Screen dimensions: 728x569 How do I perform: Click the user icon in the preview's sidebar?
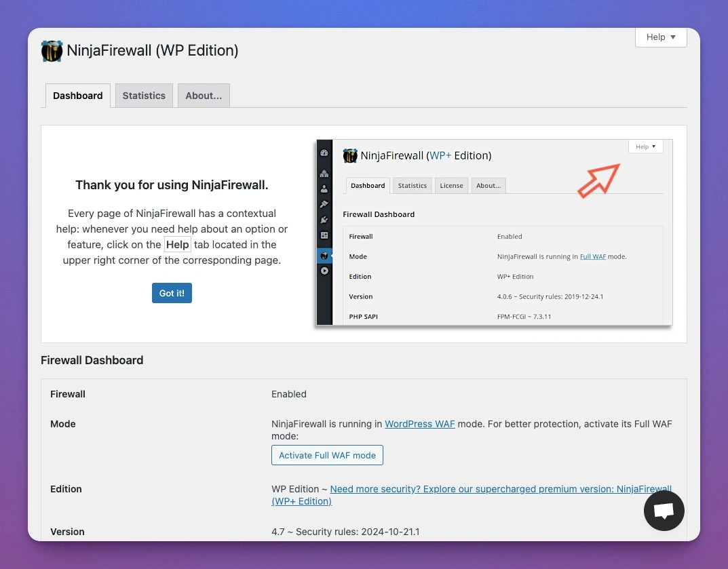click(324, 189)
